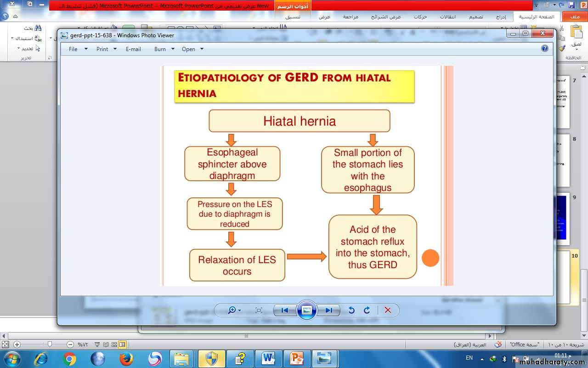Play the slide show
588x368 pixels.
coord(307,310)
